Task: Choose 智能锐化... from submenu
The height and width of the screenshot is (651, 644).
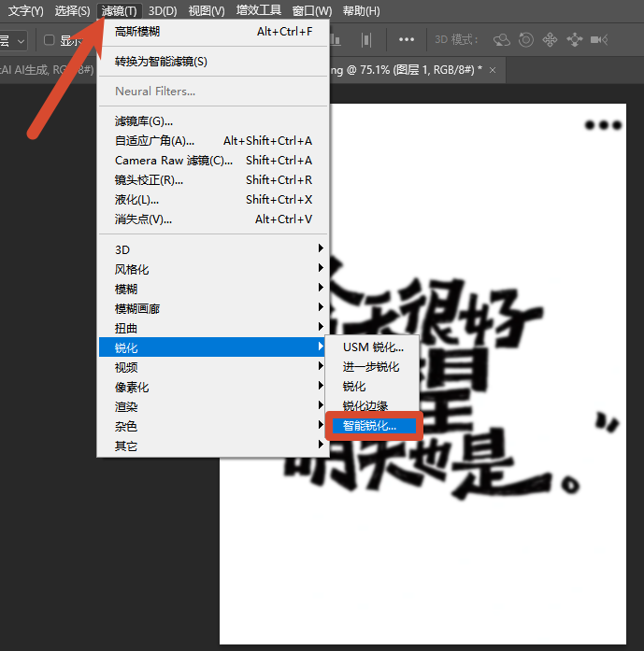Action: [x=374, y=426]
